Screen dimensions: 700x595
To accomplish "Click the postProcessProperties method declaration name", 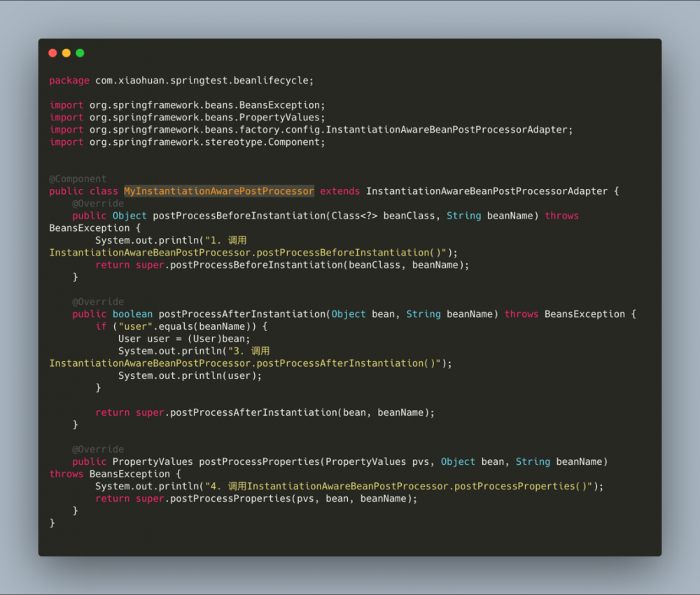I will [260, 462].
